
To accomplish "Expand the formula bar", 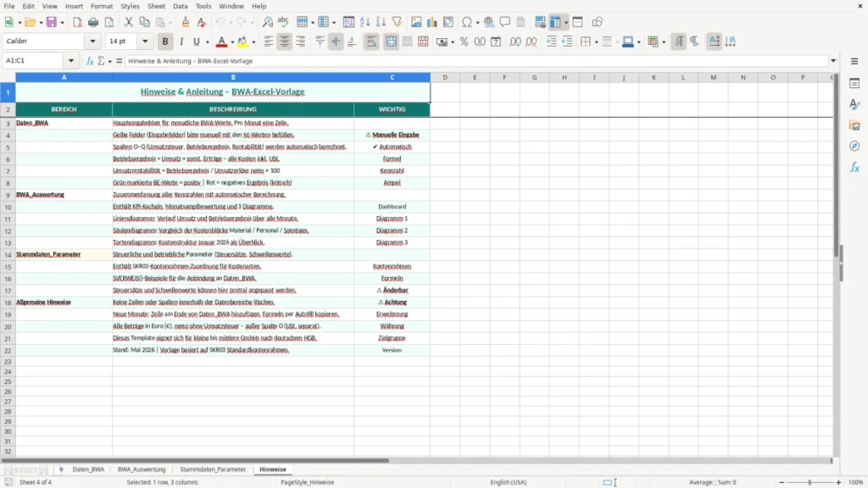I will tap(833, 61).
